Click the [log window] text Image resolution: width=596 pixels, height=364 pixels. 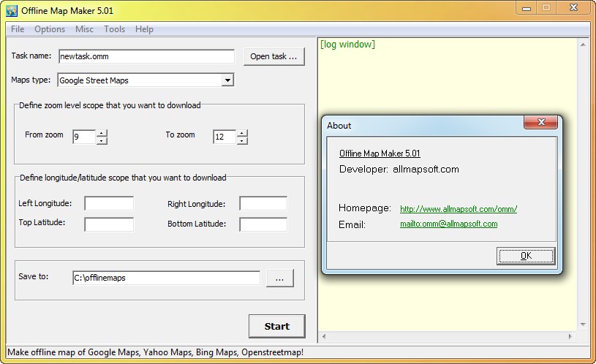coord(347,45)
